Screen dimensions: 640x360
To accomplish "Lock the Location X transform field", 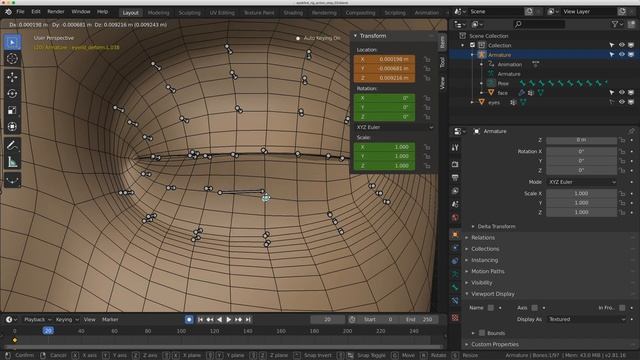I will tap(427, 60).
